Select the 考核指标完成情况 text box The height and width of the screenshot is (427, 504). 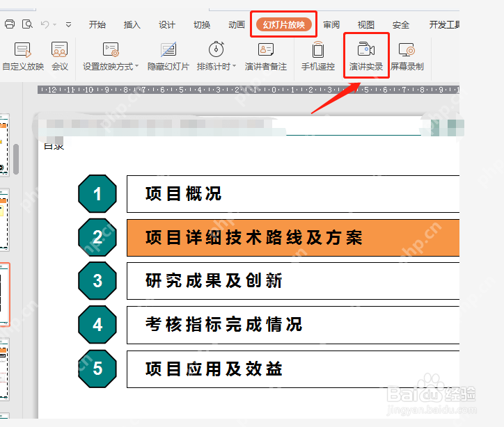293,325
